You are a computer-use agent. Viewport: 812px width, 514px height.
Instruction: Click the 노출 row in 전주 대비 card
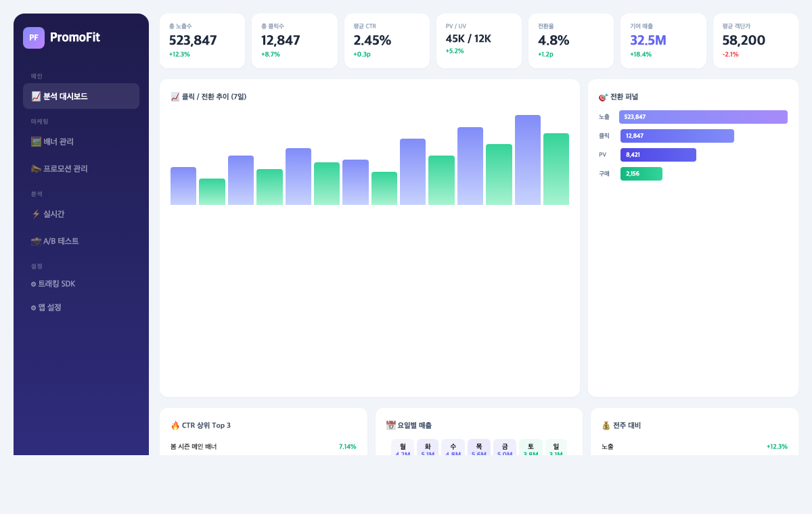pos(694,446)
